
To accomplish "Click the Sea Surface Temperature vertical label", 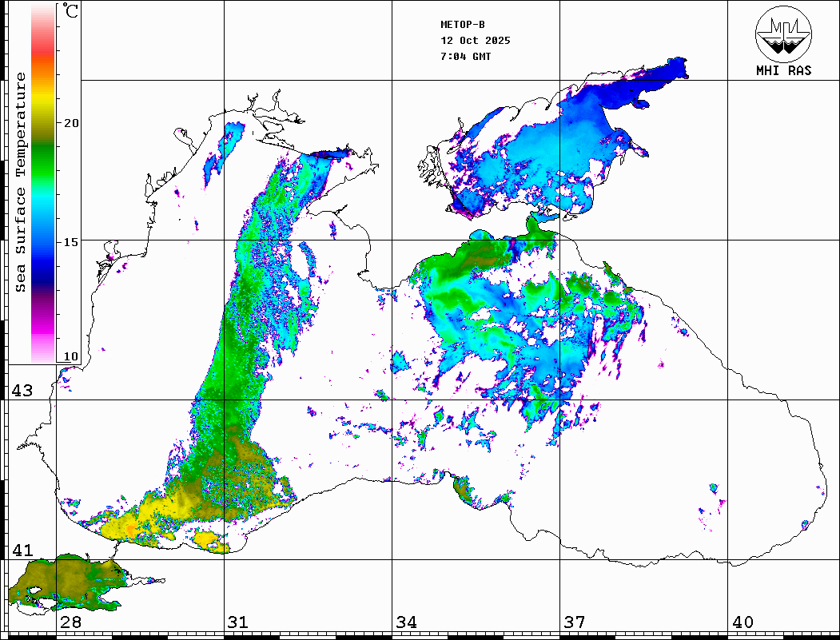I will click(x=21, y=182).
